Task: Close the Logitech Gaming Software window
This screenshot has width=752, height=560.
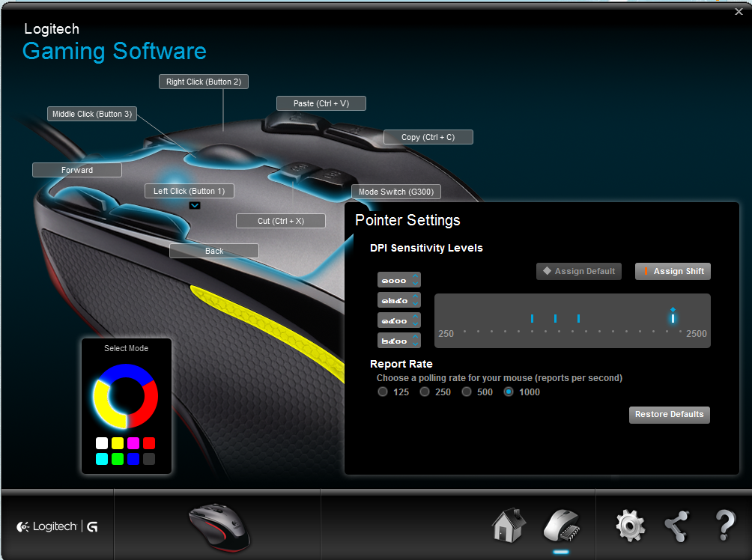Action: coord(739,11)
